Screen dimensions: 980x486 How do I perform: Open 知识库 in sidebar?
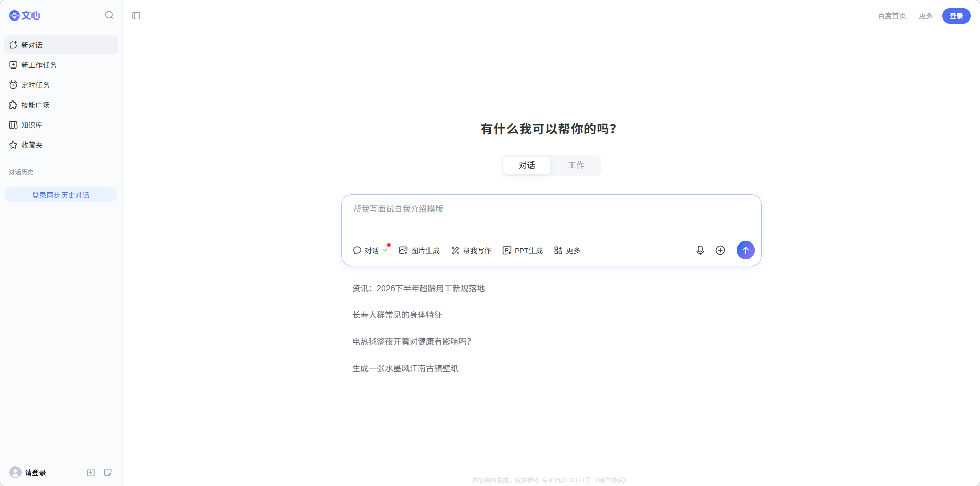pyautogui.click(x=61, y=125)
